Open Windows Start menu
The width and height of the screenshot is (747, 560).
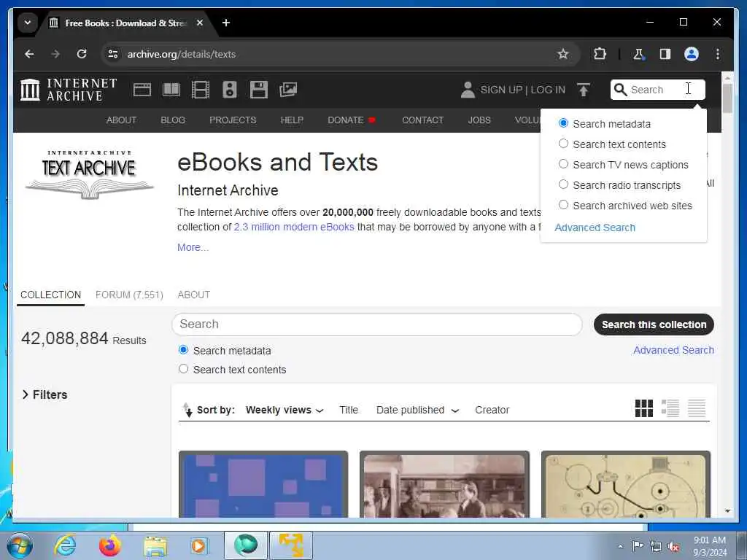tap(20, 545)
